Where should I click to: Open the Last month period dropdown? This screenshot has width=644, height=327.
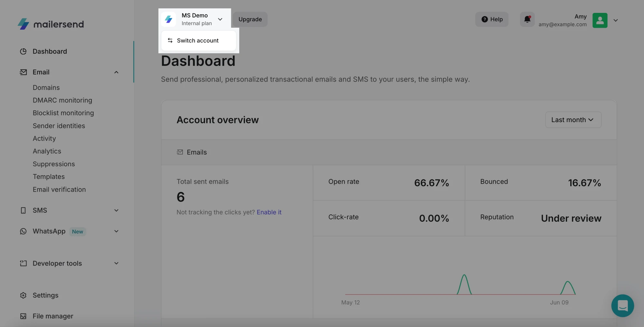click(573, 120)
